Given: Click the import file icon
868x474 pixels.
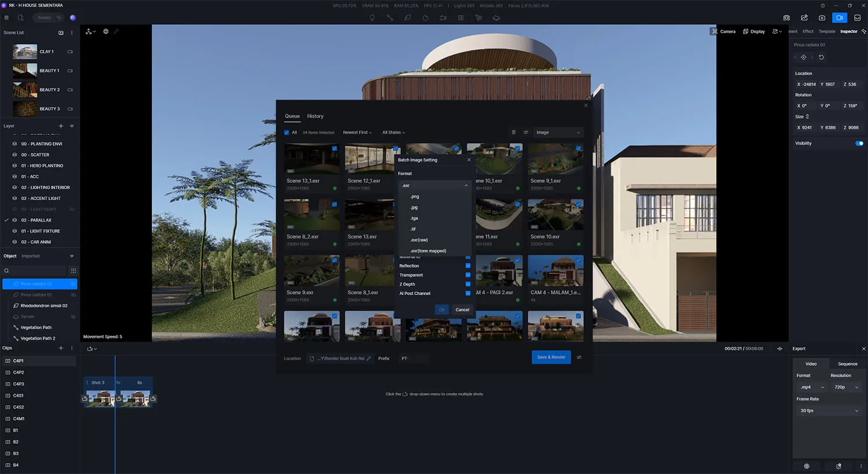Looking at the screenshot, I should point(21,18).
